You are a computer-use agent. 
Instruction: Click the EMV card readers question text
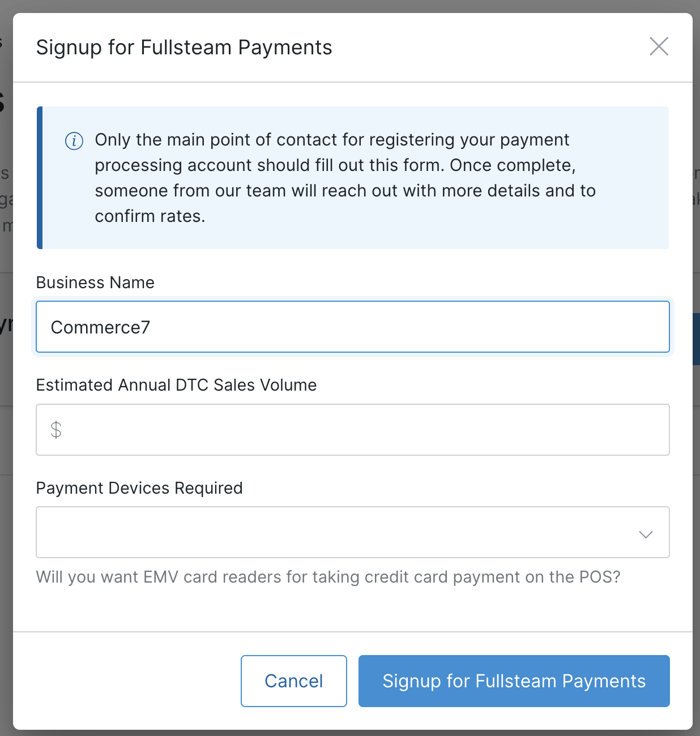(x=328, y=577)
